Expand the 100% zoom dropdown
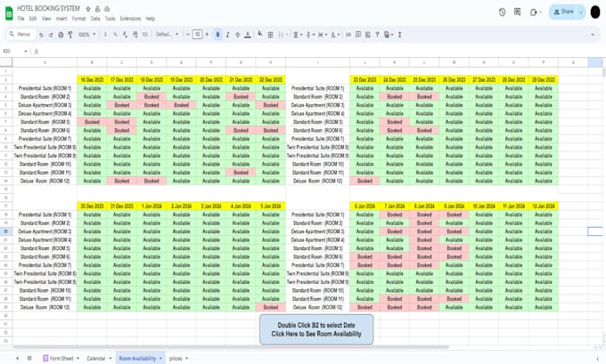This screenshot has height=364, width=606. 87,35
